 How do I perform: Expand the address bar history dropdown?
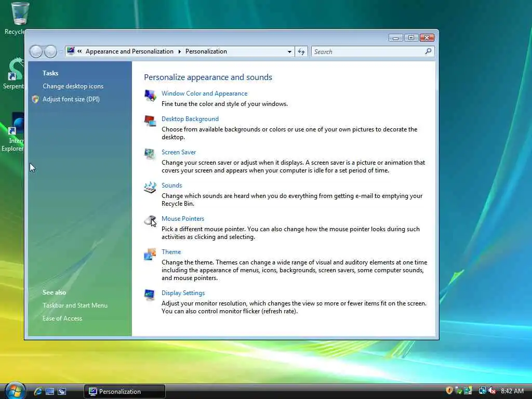pos(289,51)
